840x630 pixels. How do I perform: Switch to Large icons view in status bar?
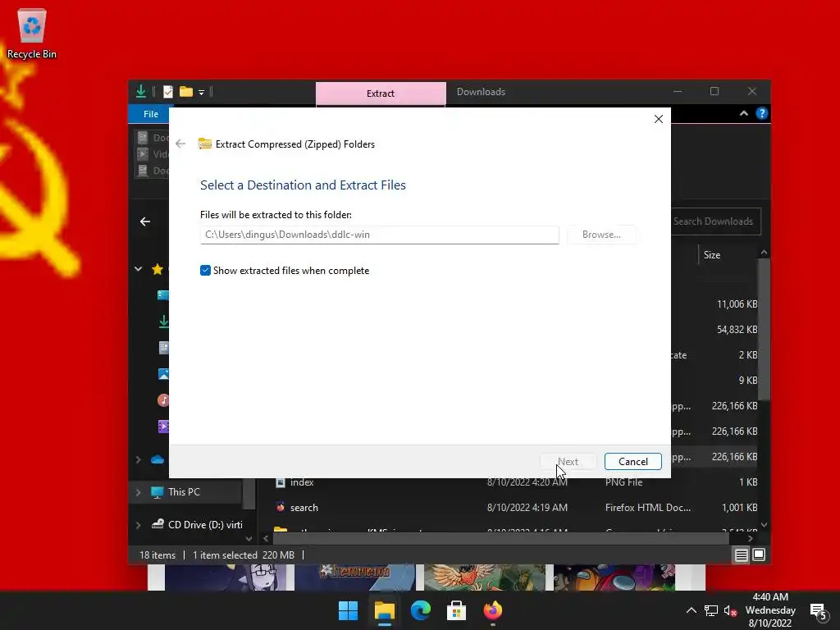coord(759,555)
